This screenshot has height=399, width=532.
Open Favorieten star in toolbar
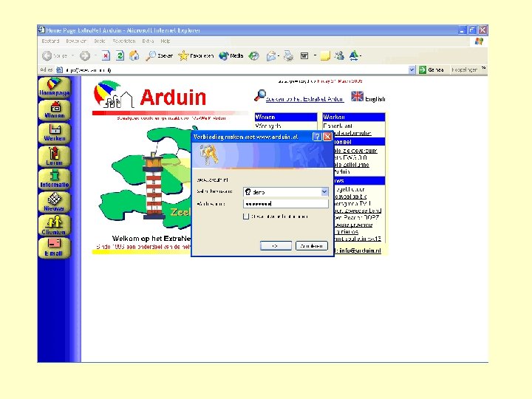coord(196,55)
